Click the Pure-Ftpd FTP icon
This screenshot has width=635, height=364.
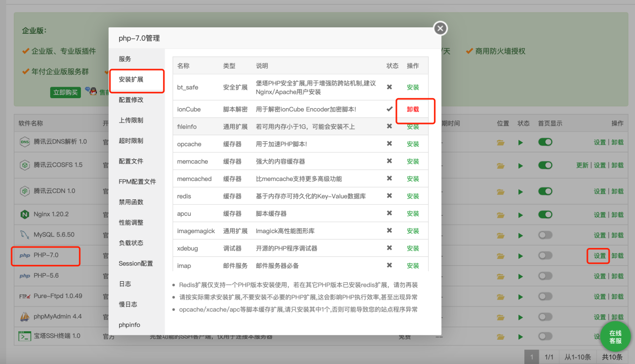point(24,297)
